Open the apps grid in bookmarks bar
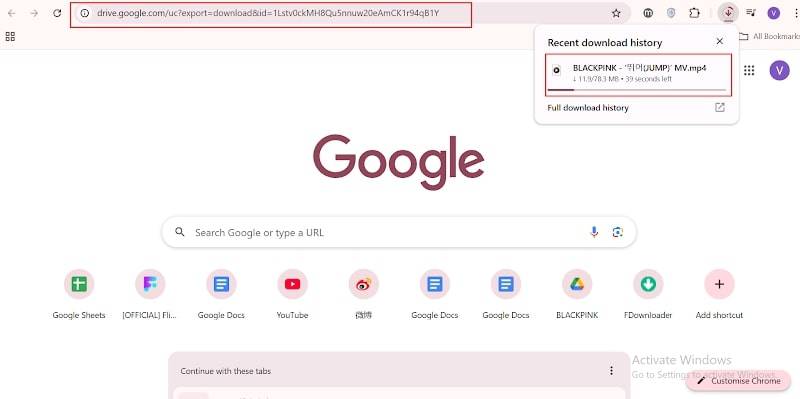Screen dimensions: 800x399 coord(10,36)
